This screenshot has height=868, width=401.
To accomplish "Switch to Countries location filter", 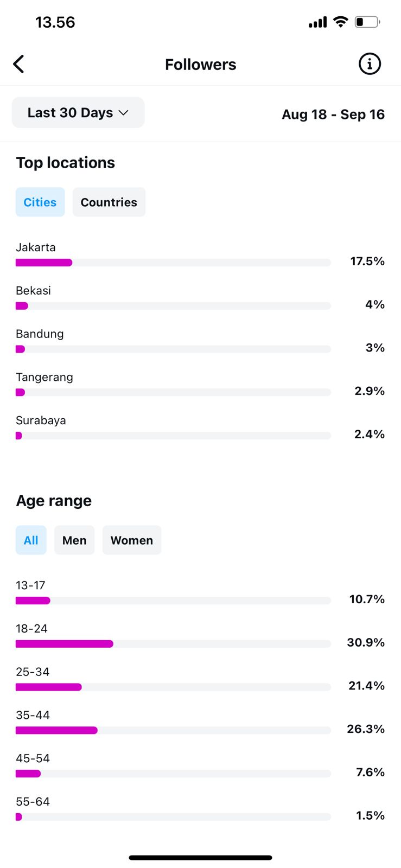I will 109,202.
